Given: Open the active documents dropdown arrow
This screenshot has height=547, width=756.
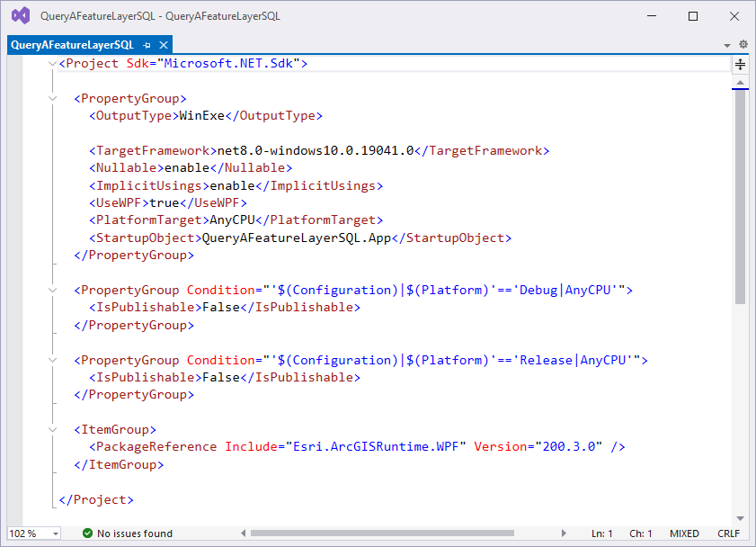Looking at the screenshot, I should click(727, 45).
